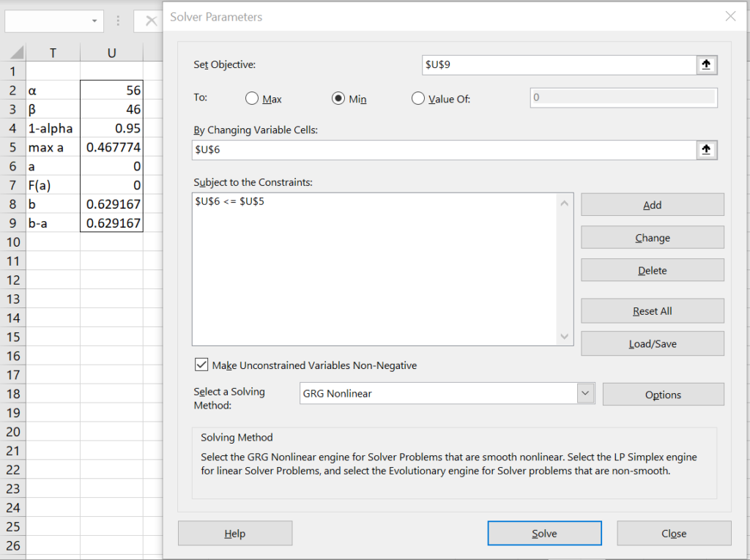Click the constraints list scroll-up arrow
Screen dimensions: 750x560
click(563, 203)
